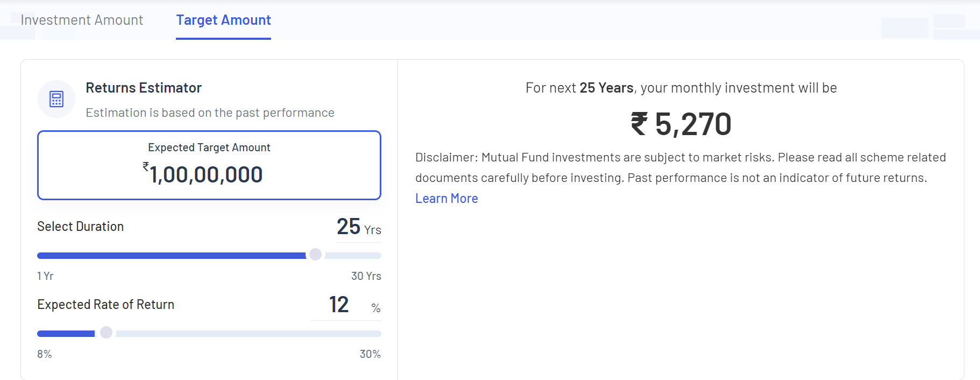
Task: Click the duration value field showing 25
Action: point(349,227)
